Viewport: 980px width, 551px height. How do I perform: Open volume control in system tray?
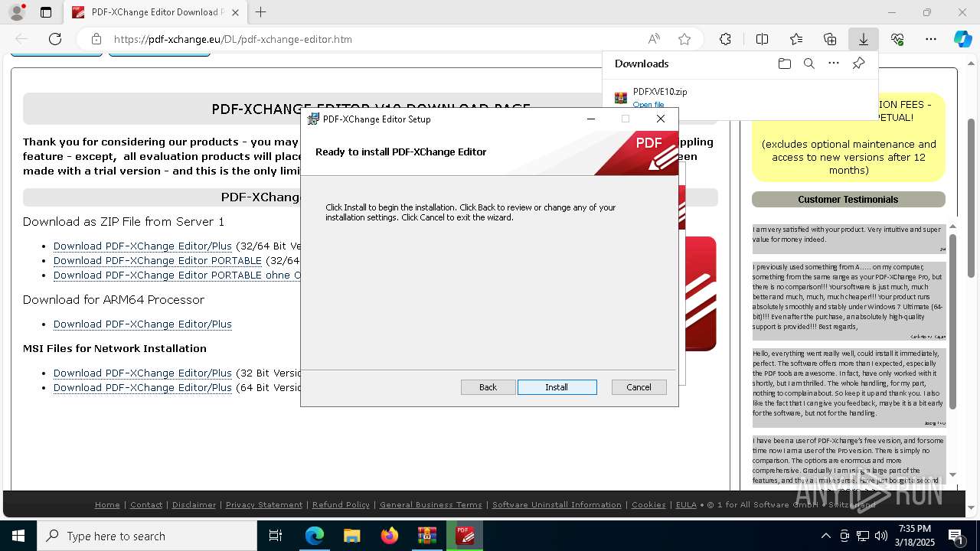[x=881, y=536]
